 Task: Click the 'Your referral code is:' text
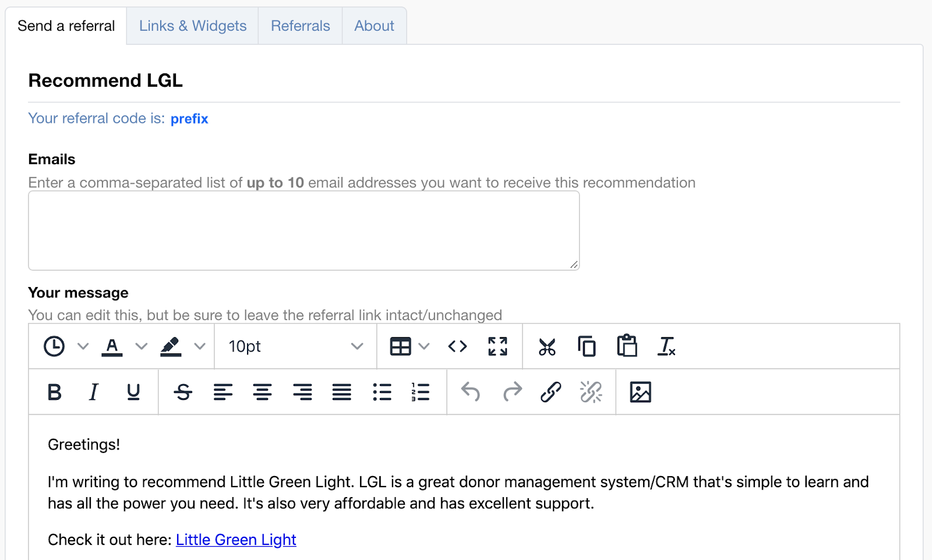pyautogui.click(x=97, y=118)
